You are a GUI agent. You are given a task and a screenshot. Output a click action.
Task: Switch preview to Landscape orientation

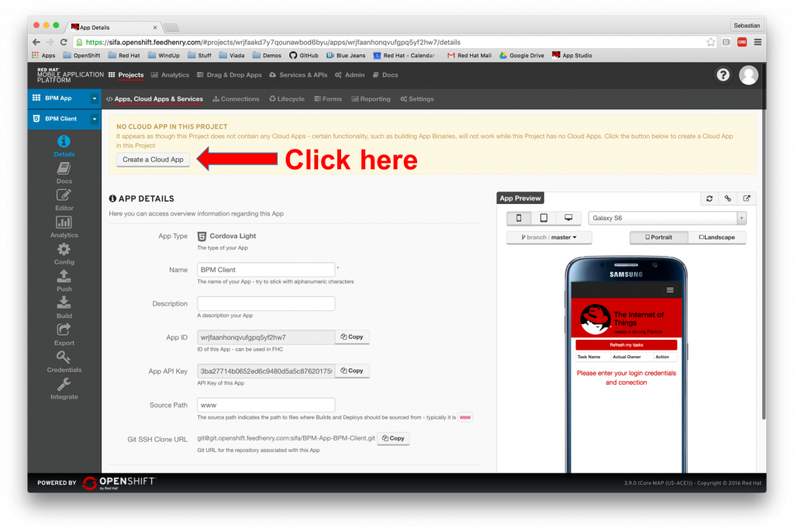tap(717, 237)
